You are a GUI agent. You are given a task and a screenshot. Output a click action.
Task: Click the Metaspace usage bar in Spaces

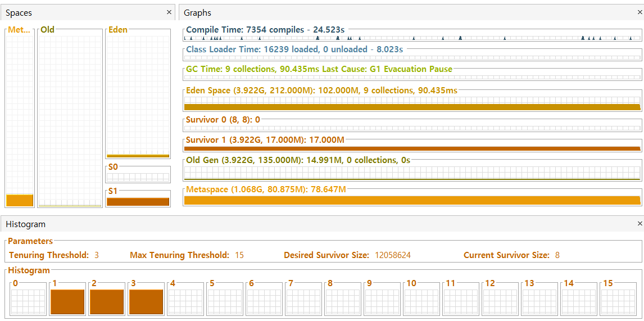click(x=20, y=200)
